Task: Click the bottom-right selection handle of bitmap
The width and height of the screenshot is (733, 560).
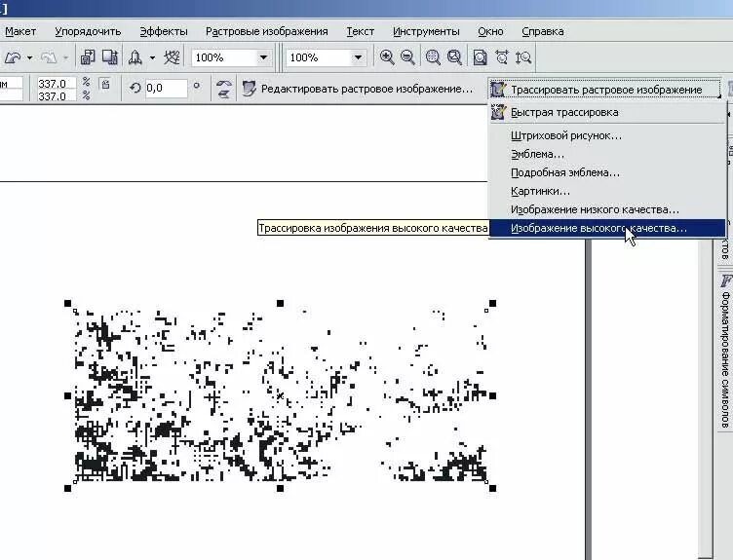Action: click(492, 488)
